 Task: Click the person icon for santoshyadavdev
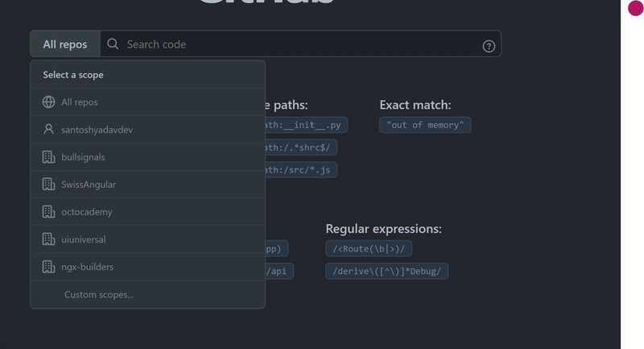click(x=48, y=130)
